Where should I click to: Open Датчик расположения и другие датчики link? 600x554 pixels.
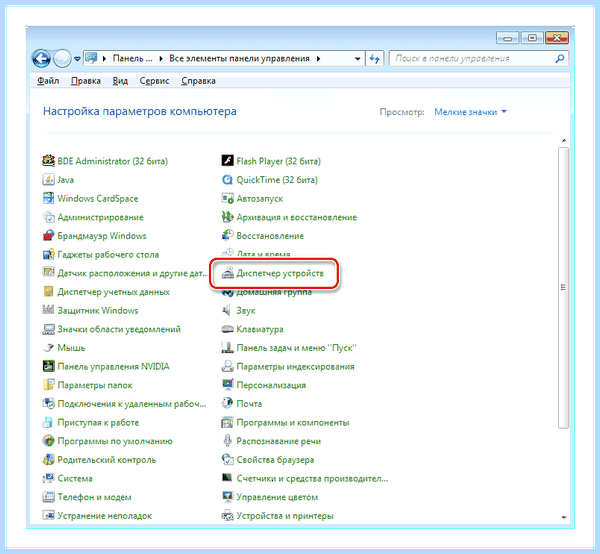point(132,273)
